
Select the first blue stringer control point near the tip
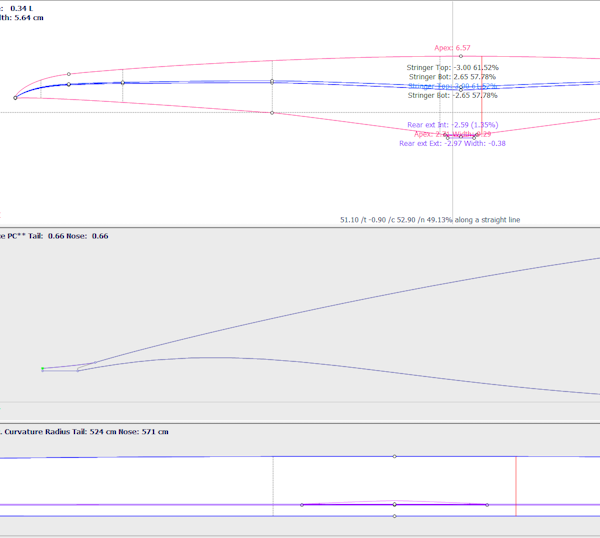click(69, 84)
